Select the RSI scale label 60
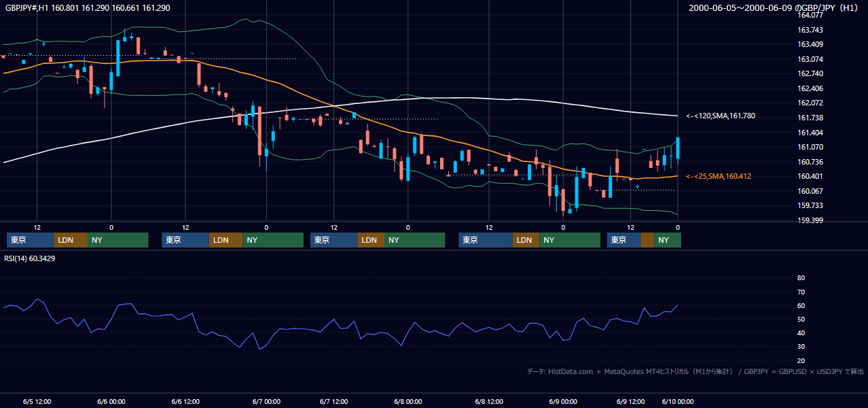The height and width of the screenshot is (408, 868). (801, 305)
